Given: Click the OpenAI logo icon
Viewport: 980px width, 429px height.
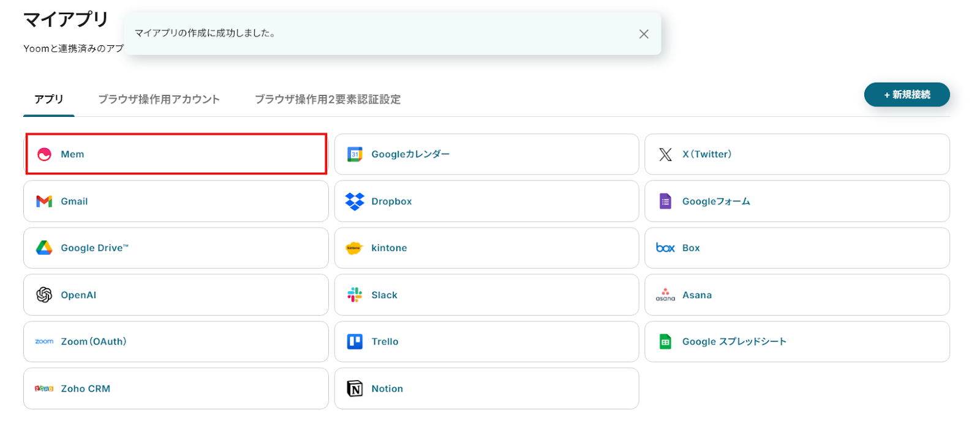Looking at the screenshot, I should click(x=44, y=295).
